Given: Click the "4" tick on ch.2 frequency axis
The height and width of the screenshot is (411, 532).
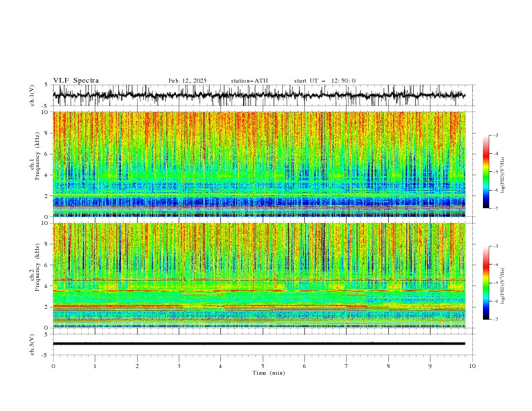Looking at the screenshot, I should click(46, 286).
